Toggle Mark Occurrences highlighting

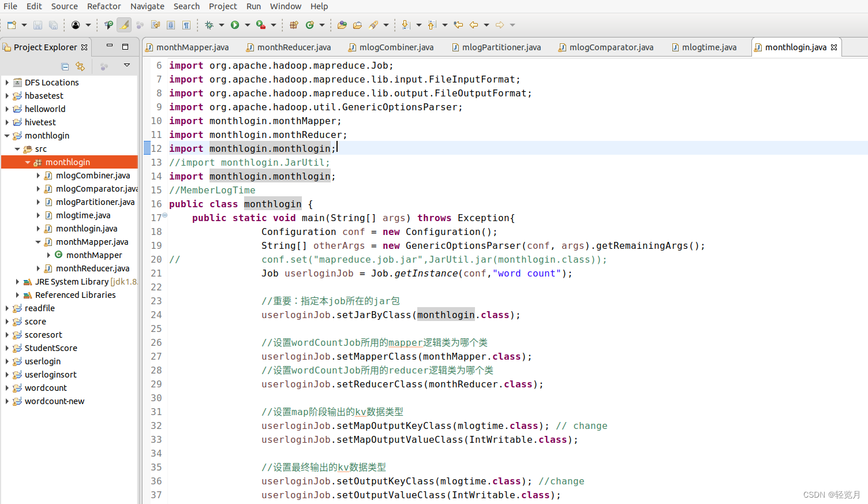124,25
